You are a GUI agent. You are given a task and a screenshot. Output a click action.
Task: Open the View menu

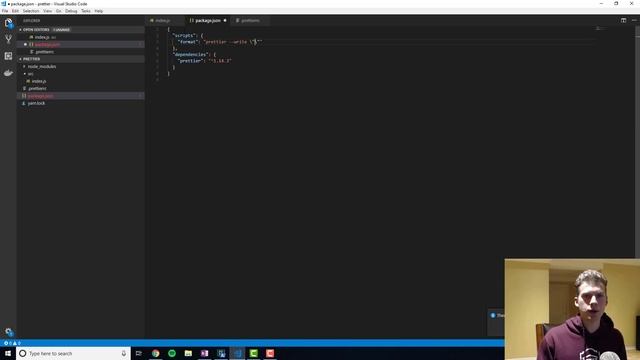[x=48, y=11]
